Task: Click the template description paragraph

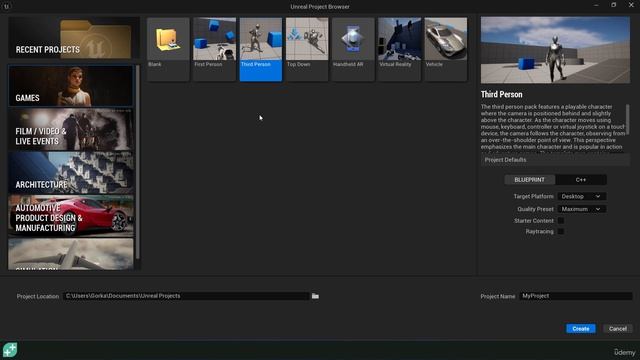Action: 553,127
